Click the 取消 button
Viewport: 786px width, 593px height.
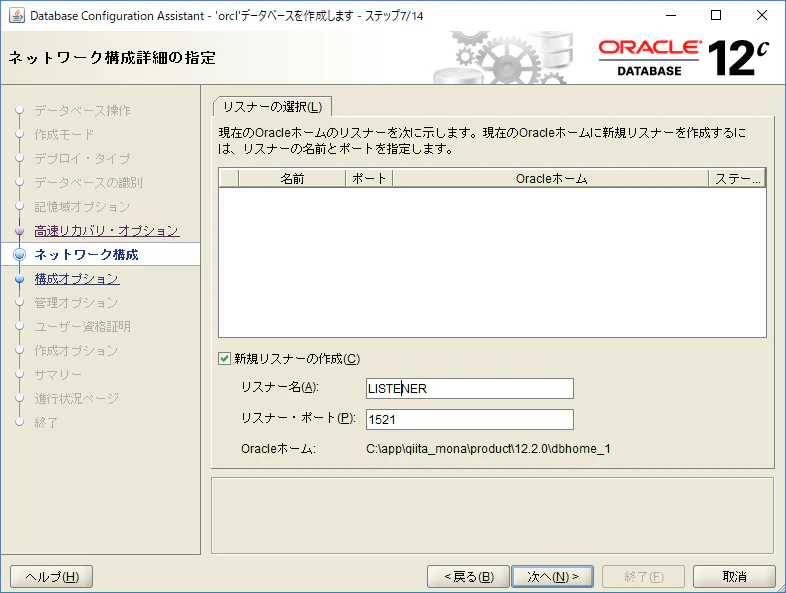pyautogui.click(x=734, y=576)
